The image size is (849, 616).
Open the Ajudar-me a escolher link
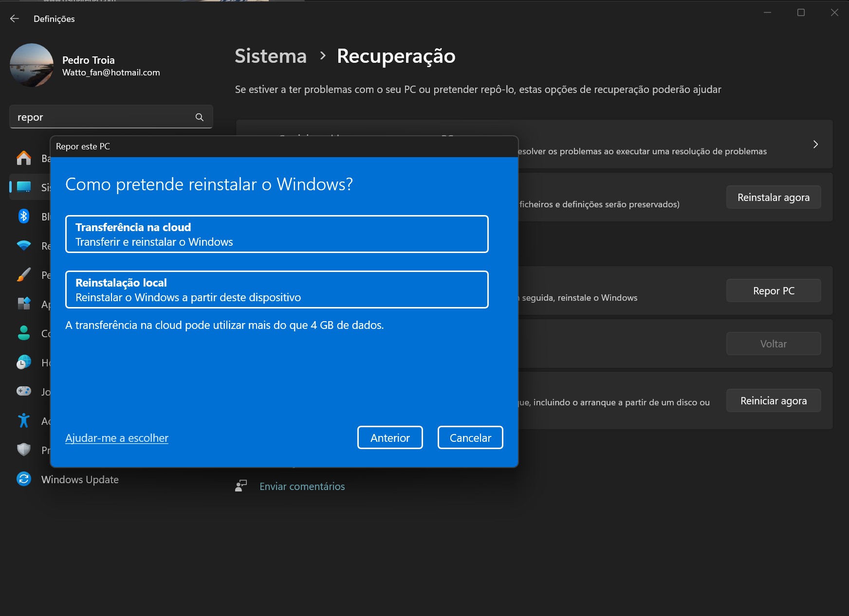click(117, 438)
